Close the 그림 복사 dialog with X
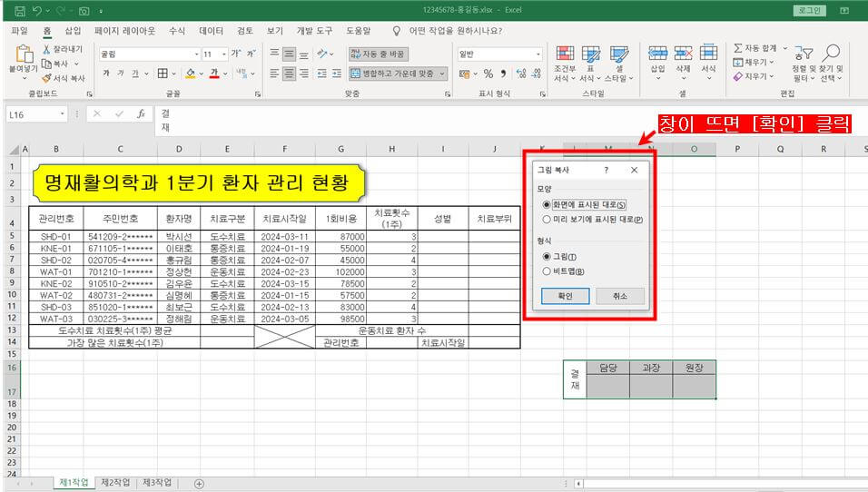The height and width of the screenshot is (492, 868). pos(635,171)
